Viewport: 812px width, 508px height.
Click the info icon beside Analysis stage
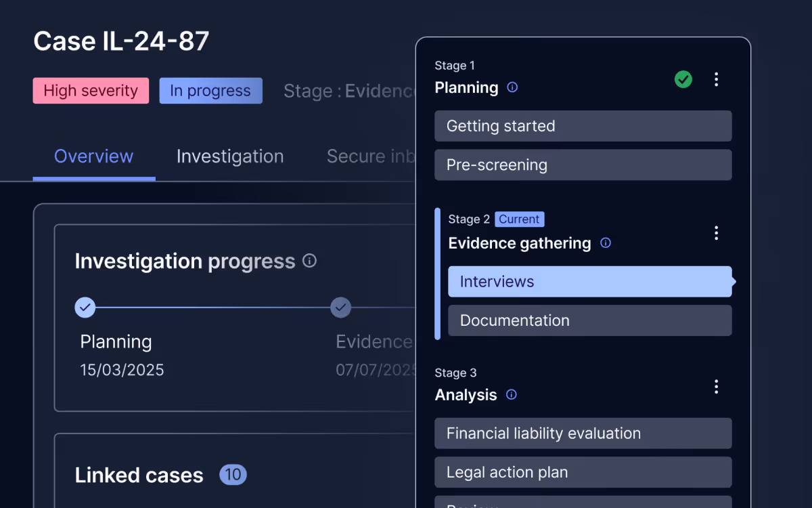coord(512,395)
